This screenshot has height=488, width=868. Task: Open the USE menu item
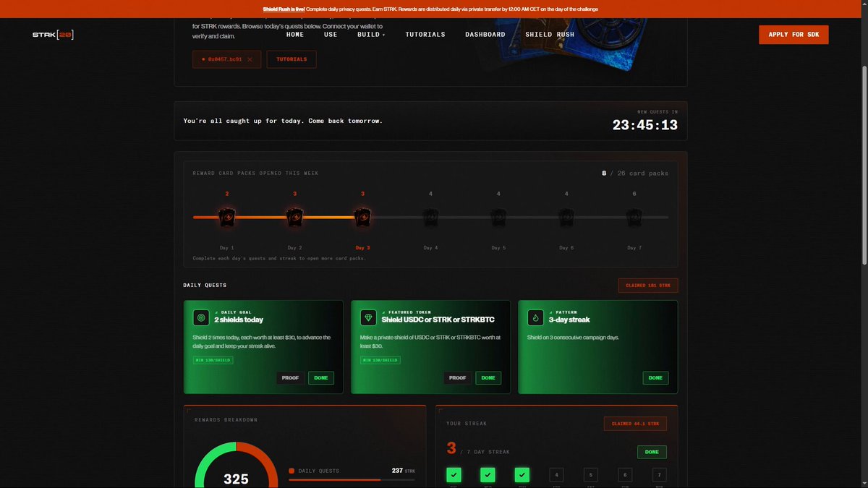coord(331,35)
